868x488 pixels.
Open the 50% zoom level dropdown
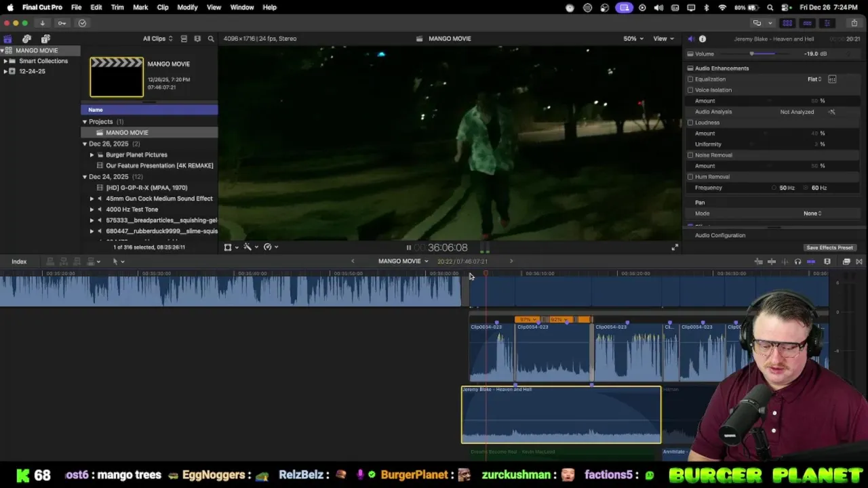pyautogui.click(x=633, y=39)
